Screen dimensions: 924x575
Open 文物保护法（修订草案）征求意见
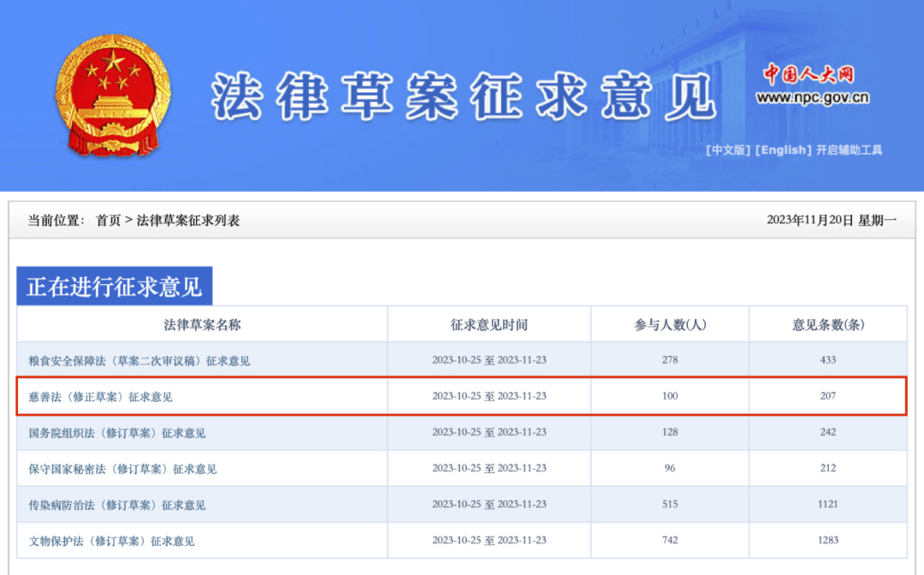(x=115, y=541)
